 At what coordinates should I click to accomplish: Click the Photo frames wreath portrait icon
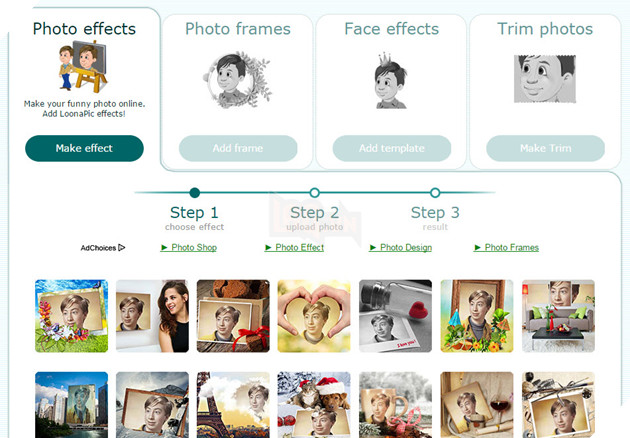pos(238,79)
